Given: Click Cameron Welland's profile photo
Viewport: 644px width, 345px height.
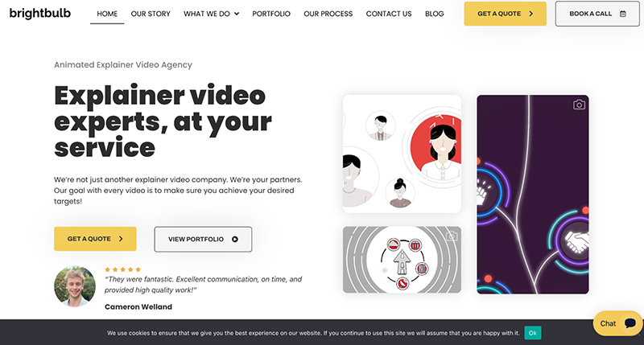Looking at the screenshot, I should click(75, 286).
